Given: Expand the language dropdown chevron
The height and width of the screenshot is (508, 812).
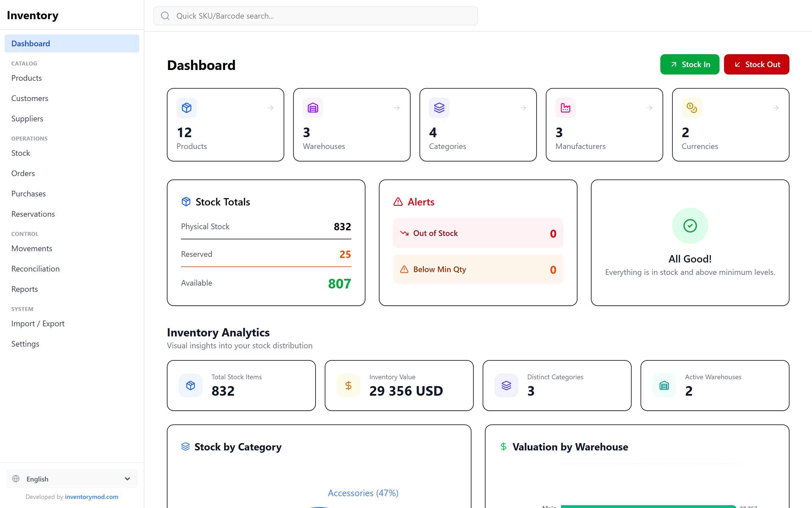Looking at the screenshot, I should point(127,479).
